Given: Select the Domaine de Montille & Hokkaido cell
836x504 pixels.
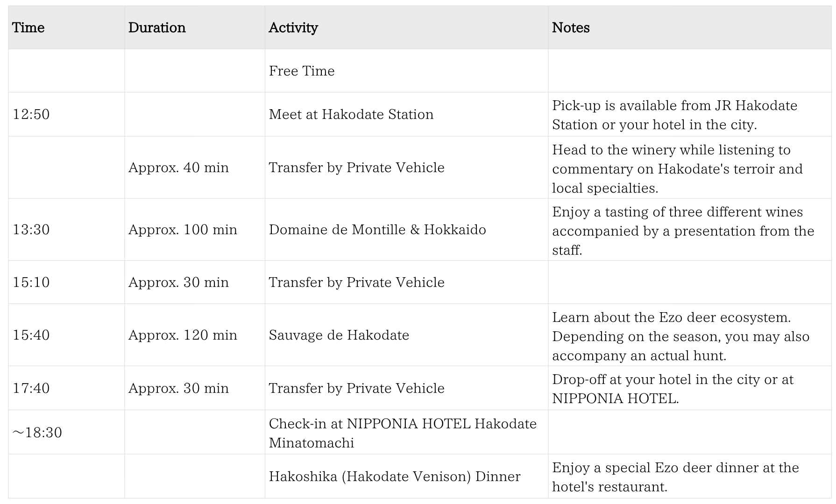Looking at the screenshot, I should pyautogui.click(x=377, y=230).
